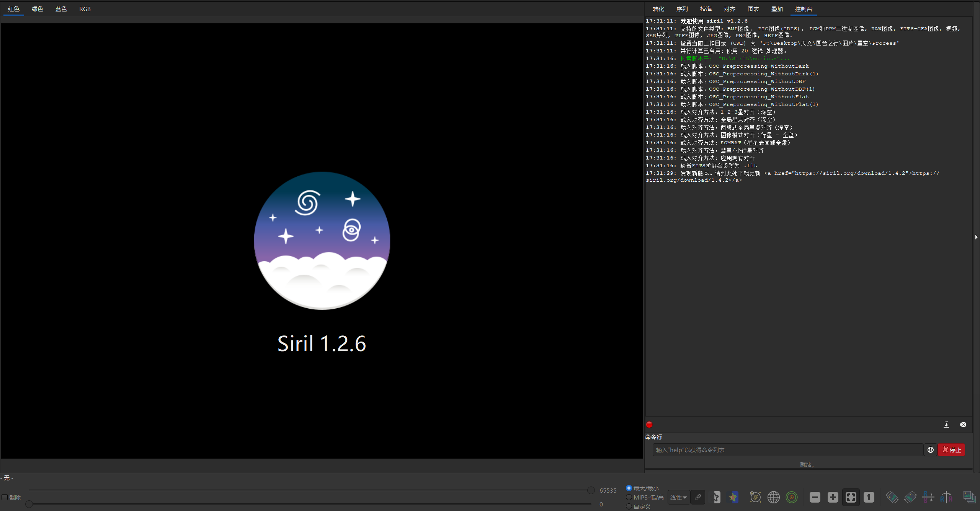
Task: Click the 1:1 actual size zoom icon
Action: click(869, 497)
